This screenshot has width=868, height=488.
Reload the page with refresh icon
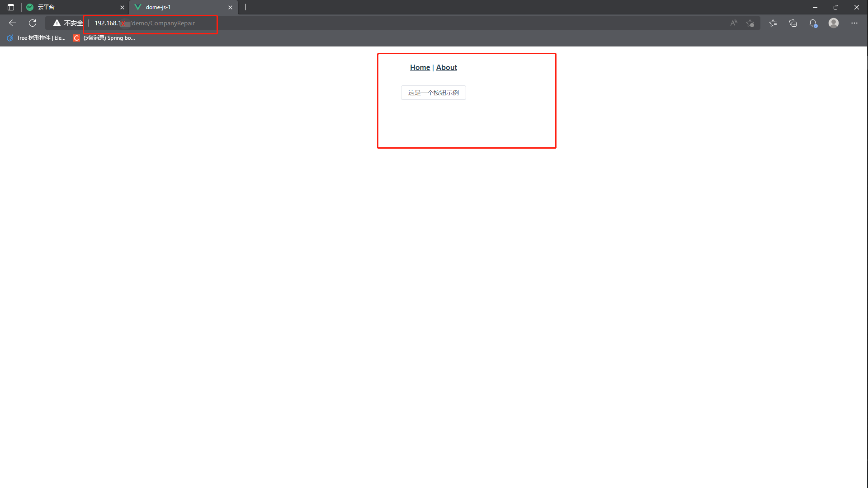pyautogui.click(x=33, y=23)
